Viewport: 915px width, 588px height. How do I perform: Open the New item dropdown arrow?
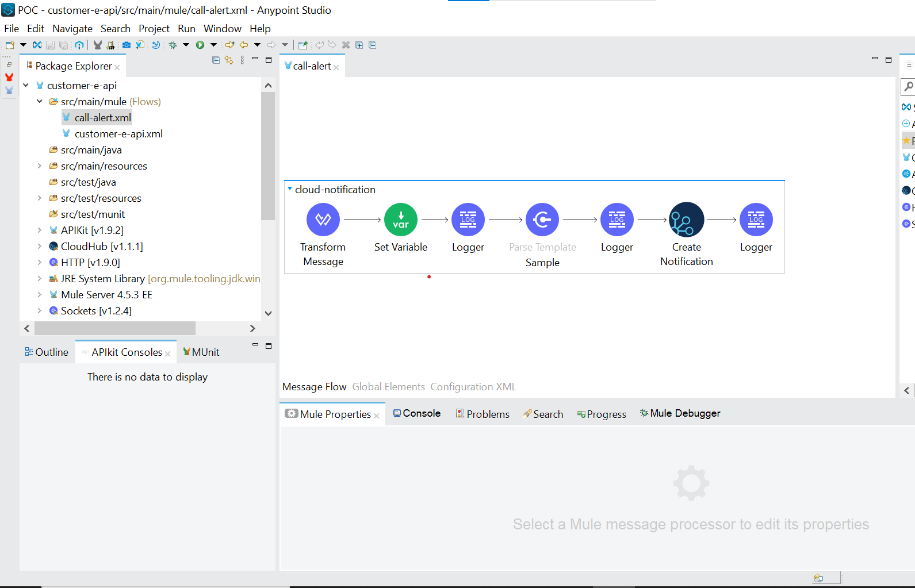[23, 45]
